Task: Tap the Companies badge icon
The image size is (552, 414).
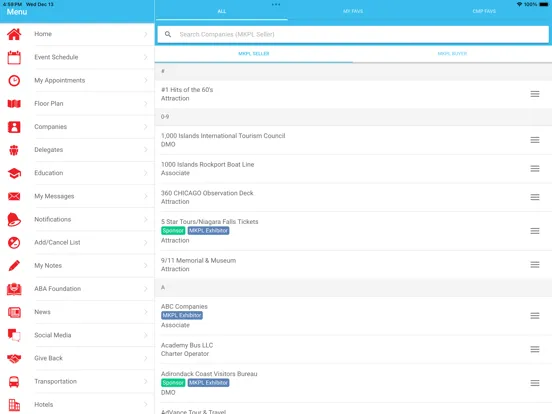Action: [14, 127]
